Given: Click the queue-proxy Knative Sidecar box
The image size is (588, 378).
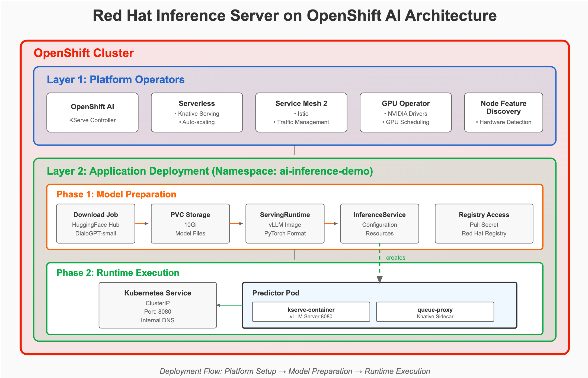Looking at the screenshot, I should click(435, 312).
